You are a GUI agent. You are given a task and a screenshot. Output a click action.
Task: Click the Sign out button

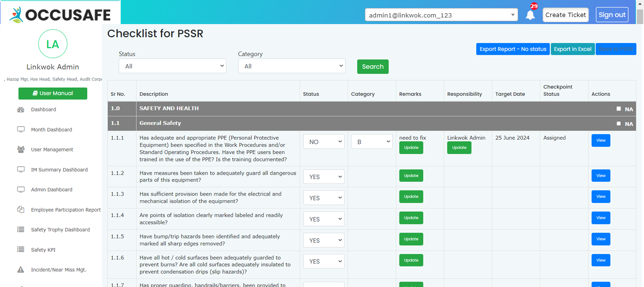612,15
